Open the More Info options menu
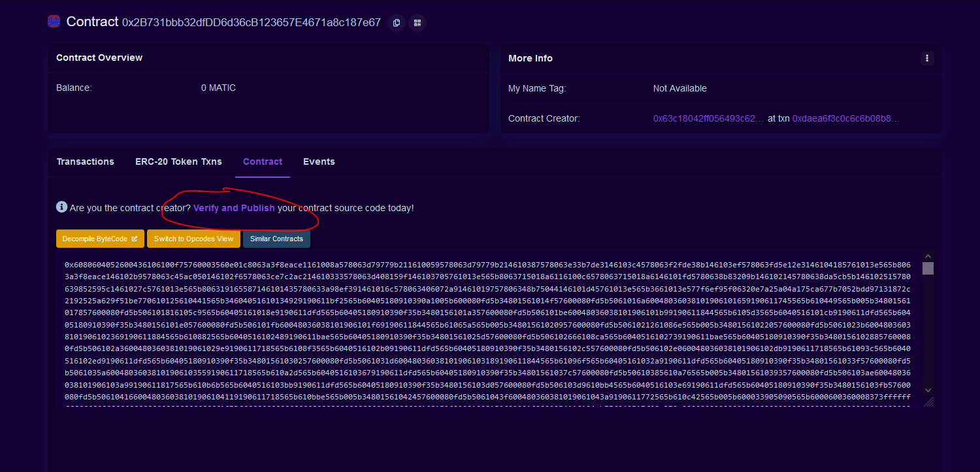This screenshot has height=472, width=980. (x=927, y=58)
